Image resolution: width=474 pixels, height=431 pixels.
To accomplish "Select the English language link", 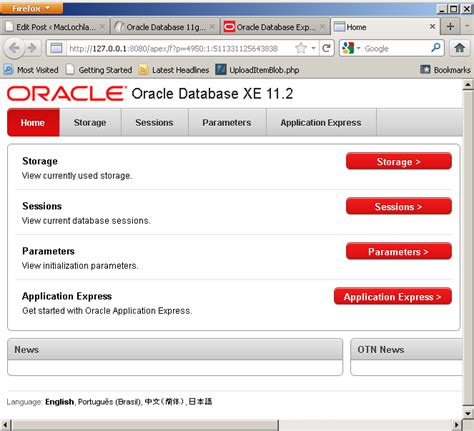I will tap(59, 402).
